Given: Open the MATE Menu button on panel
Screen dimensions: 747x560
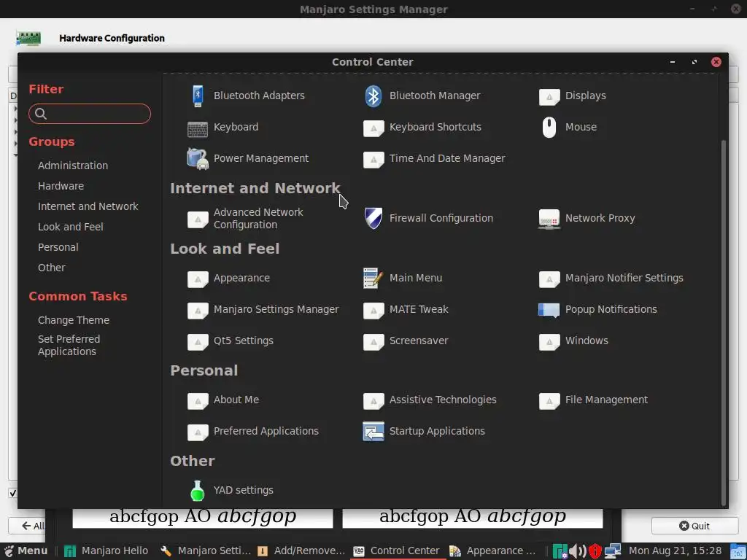Looking at the screenshot, I should 26,551.
